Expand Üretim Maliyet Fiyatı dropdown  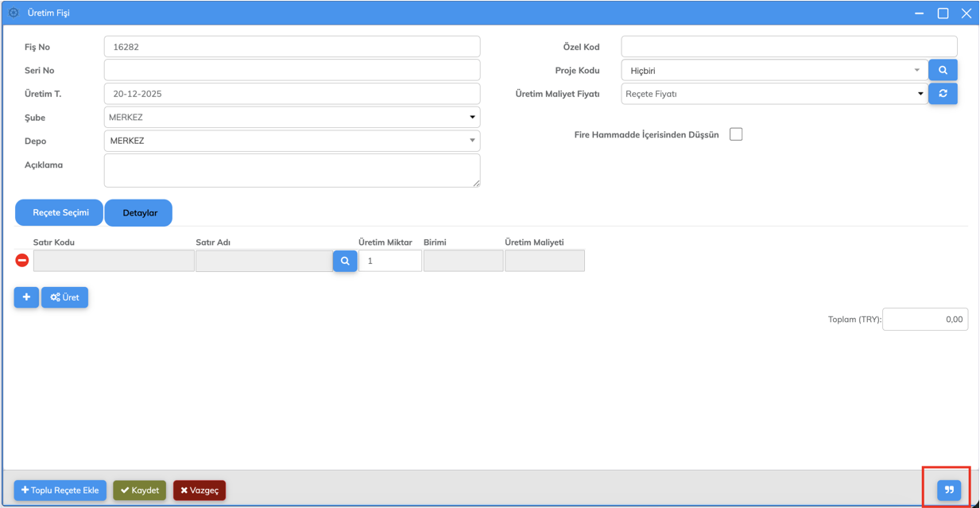(x=773, y=94)
